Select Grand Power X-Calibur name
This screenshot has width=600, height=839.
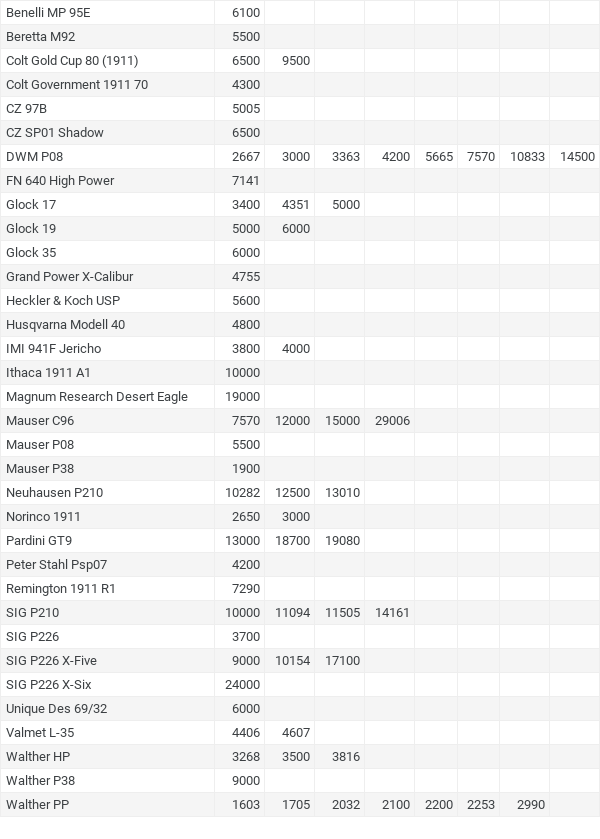(70, 277)
